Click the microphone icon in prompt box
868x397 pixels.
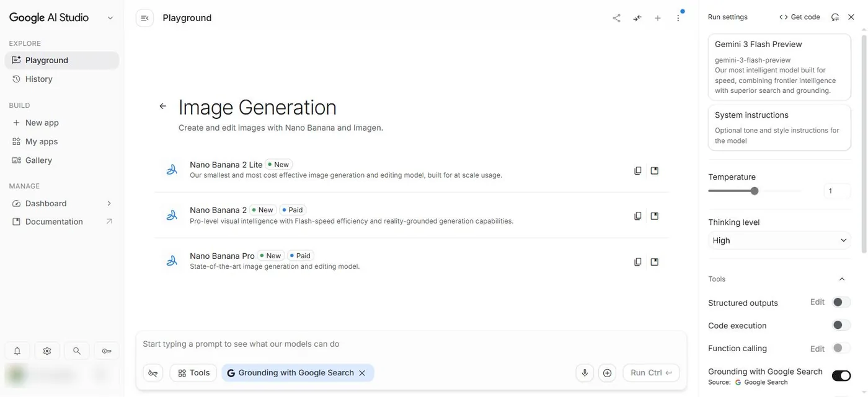(x=584, y=373)
